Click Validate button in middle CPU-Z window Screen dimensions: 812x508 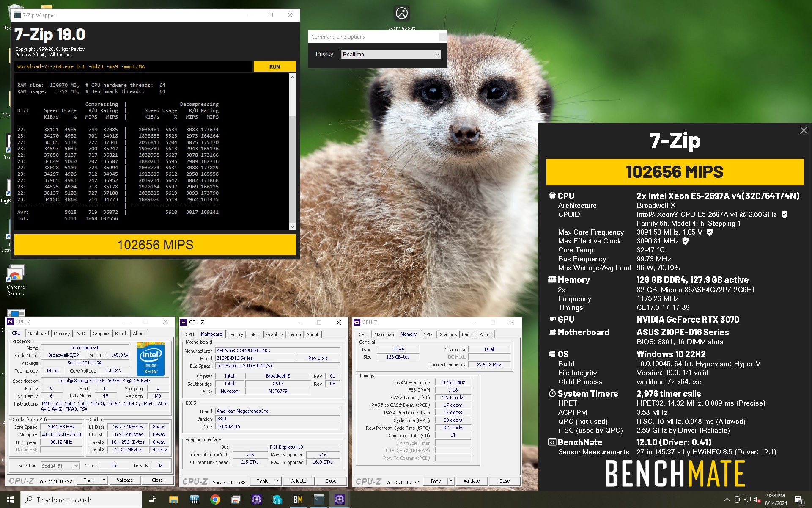click(x=298, y=481)
